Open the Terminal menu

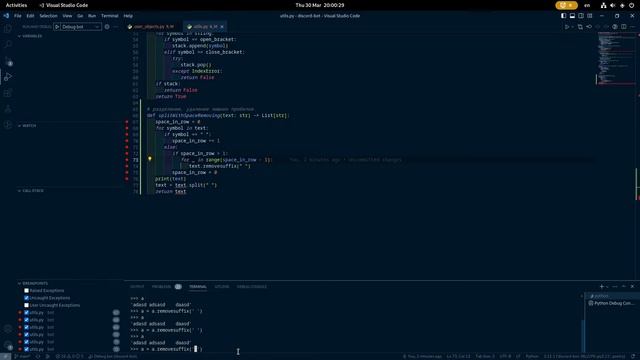(109, 16)
